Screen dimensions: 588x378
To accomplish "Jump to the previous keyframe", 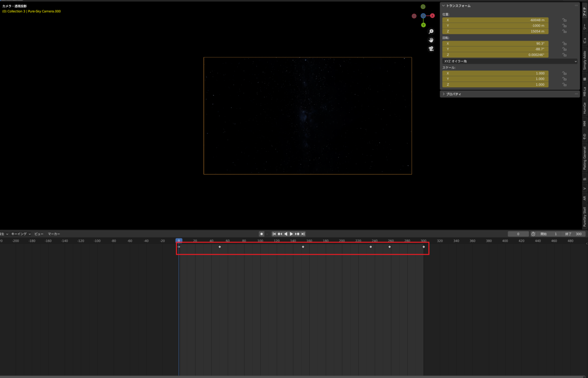I will [280, 234].
